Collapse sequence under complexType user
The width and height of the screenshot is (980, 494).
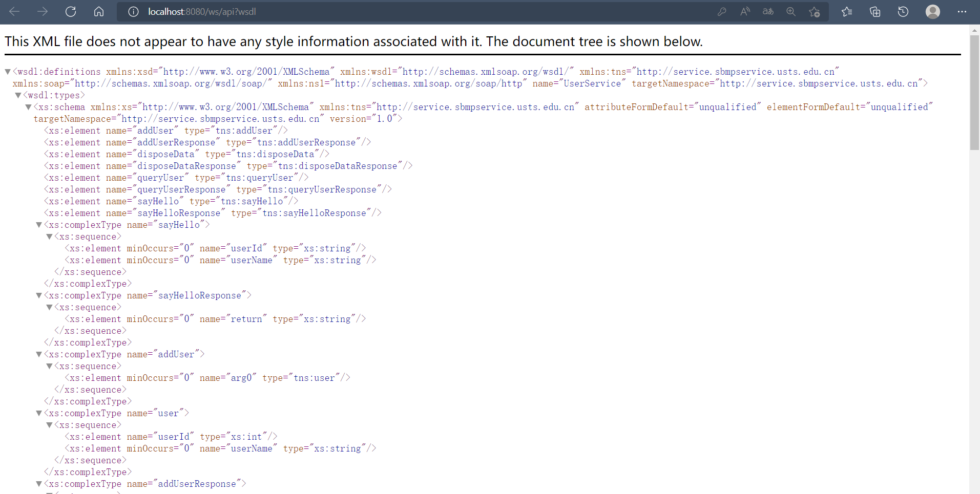[x=49, y=425]
